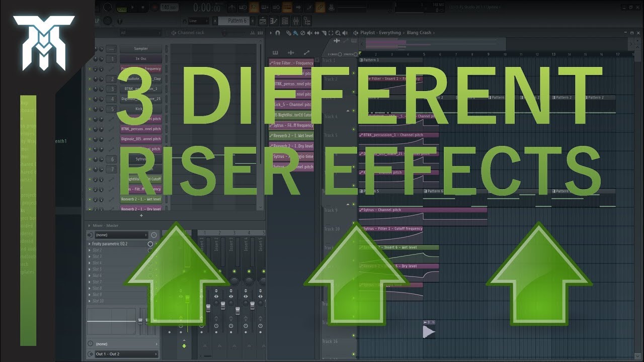This screenshot has height=362, width=644.
Task: Collapse the Mixer - Master title arrow
Action: (x=89, y=226)
